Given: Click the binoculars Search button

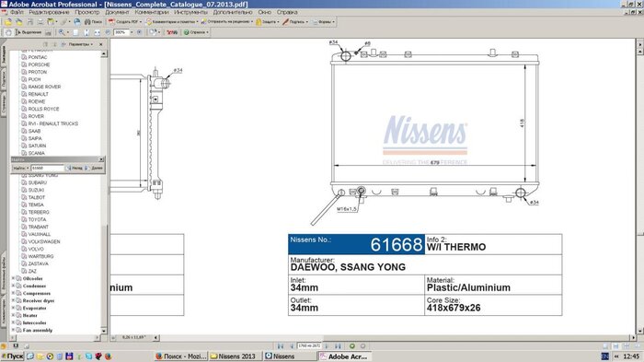Looking at the screenshot, I should pos(93,22).
